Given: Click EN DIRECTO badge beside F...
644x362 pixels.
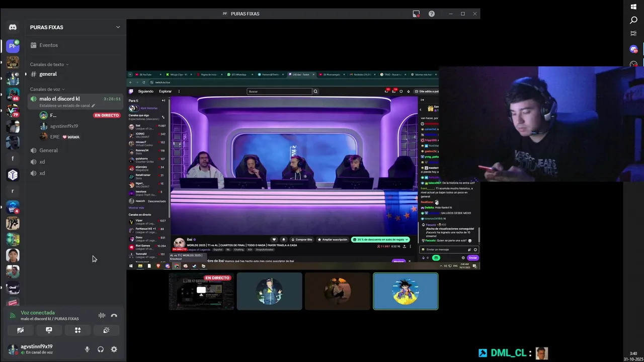Looking at the screenshot, I should 107,116.
